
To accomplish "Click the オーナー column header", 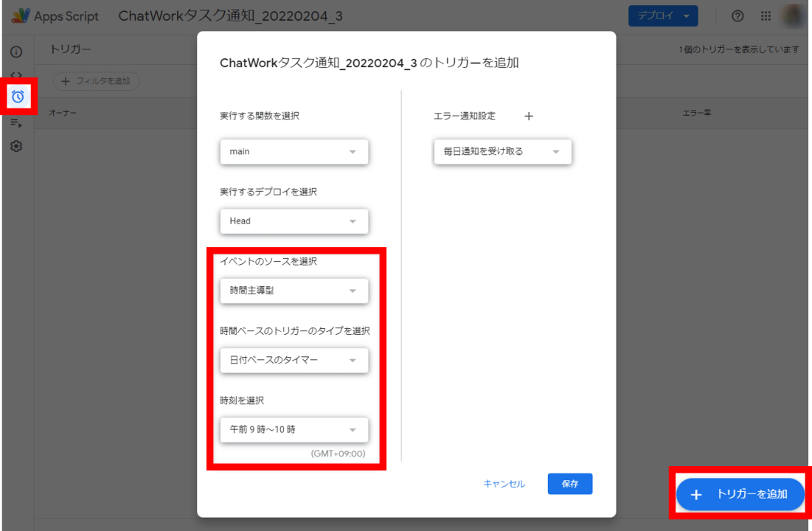I will 63,113.
